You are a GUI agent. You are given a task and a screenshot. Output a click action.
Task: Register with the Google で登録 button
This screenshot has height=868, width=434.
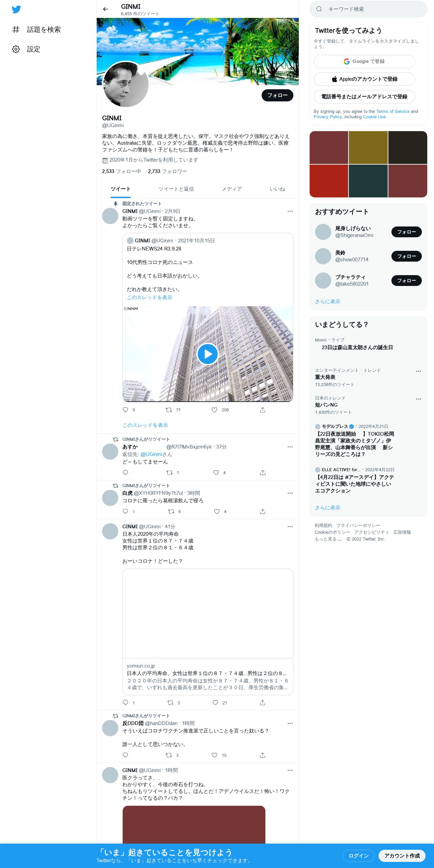coord(364,62)
